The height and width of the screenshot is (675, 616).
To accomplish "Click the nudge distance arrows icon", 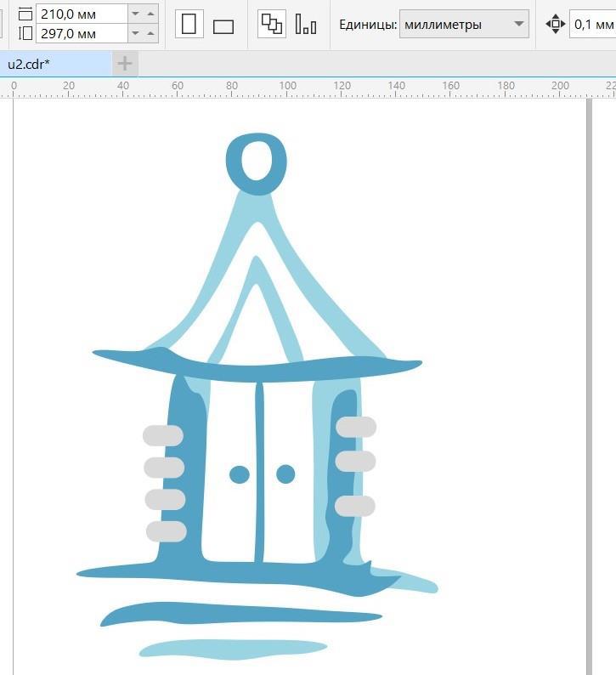I will coord(555,24).
